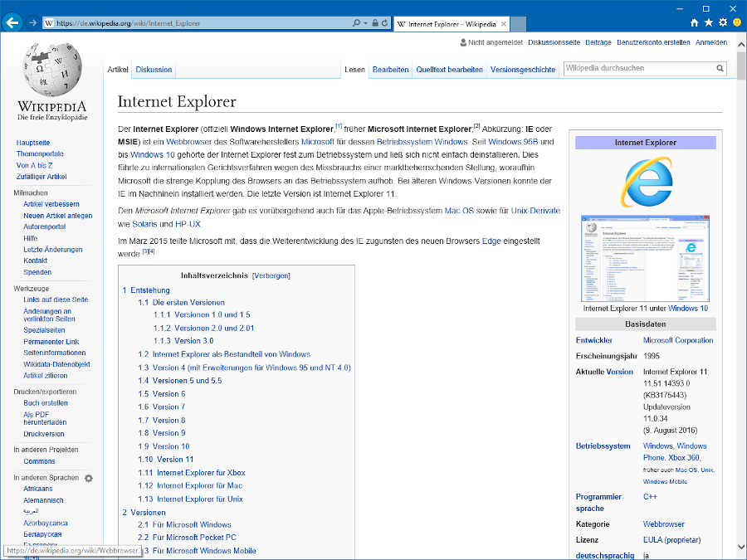The image size is (747, 560).
Task: Jump to contents entry 1.10 Version 11
Action: (166, 460)
